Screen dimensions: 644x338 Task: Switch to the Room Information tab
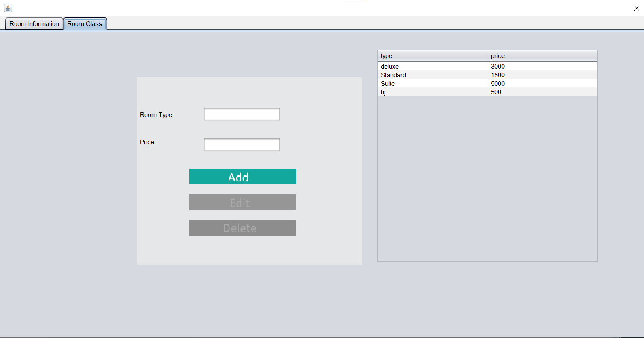click(x=34, y=24)
